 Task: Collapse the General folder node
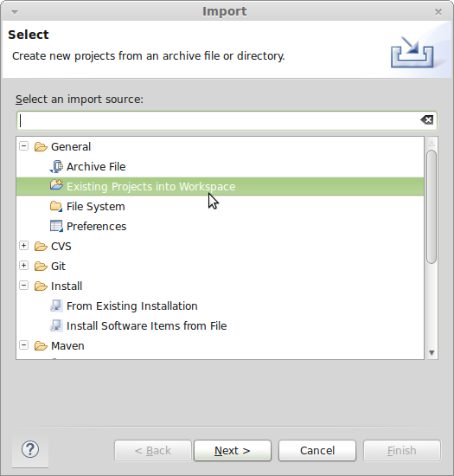coord(23,146)
